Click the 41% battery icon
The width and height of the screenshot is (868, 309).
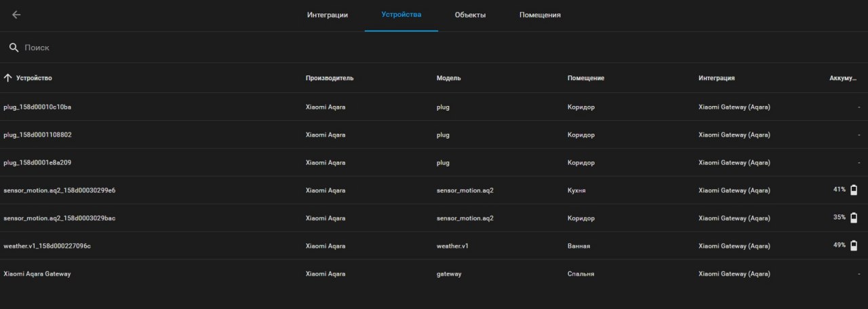854,190
